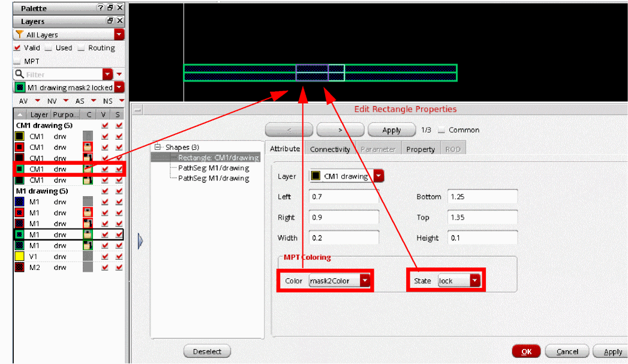Click the lock icon in the red-swatch M1 row
The height and width of the screenshot is (364, 628).
pos(88,212)
